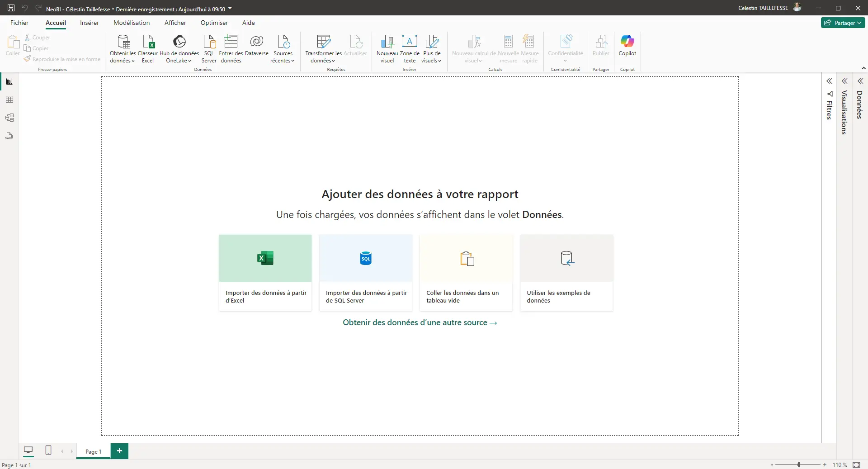Collapse the ribbon with the chevron
Viewport: 868px width, 469px height.
point(863,68)
